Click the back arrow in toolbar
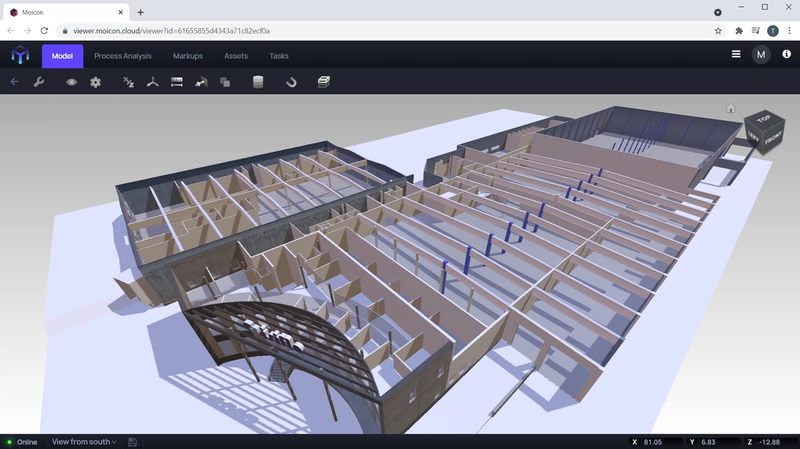Image resolution: width=800 pixels, height=449 pixels. pos(14,82)
